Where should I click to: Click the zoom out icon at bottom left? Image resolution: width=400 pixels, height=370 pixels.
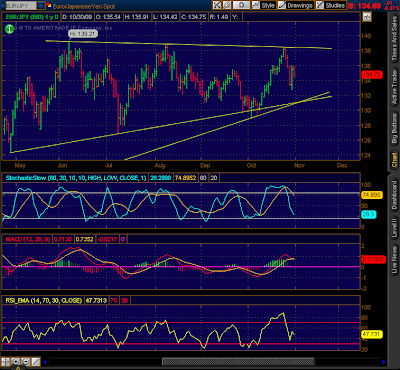25,362
